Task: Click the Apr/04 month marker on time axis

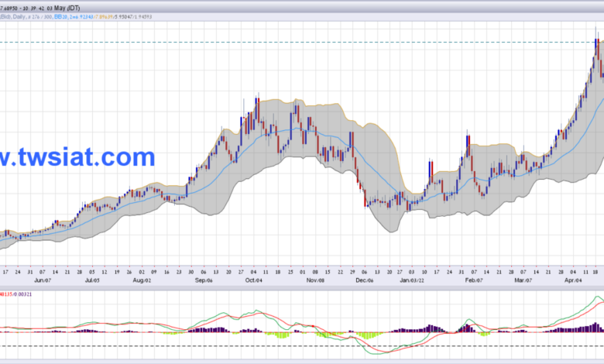Action: tap(573, 280)
